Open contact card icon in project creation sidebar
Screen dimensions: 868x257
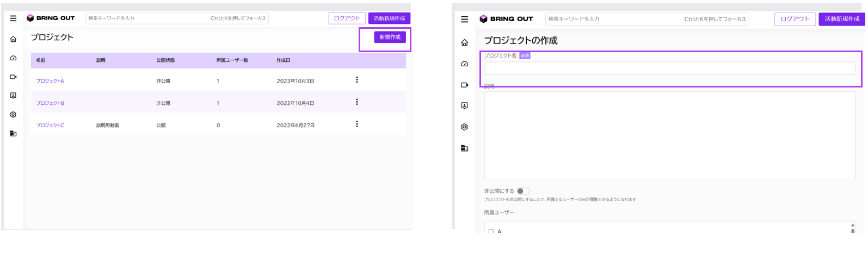point(464,106)
